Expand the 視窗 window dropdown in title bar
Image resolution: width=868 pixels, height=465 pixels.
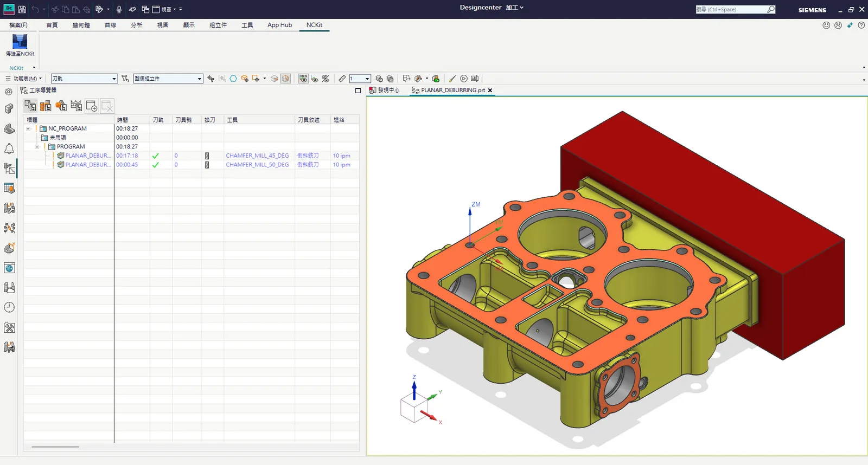coord(166,9)
